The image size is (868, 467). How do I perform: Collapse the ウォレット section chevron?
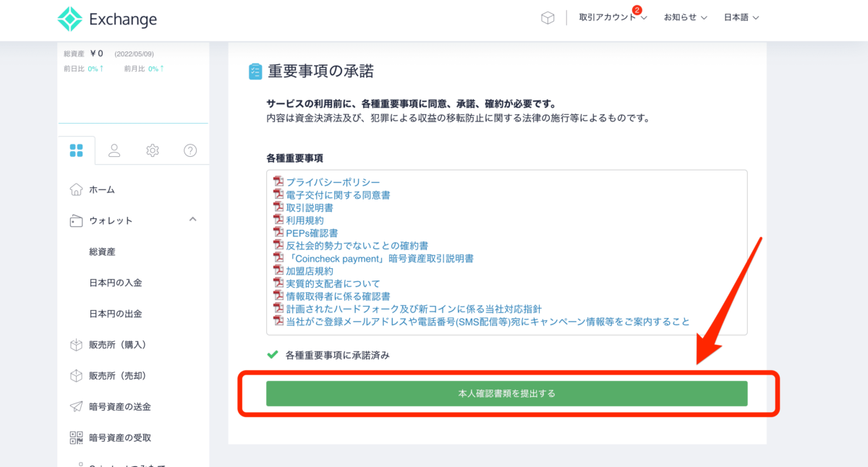coord(192,219)
